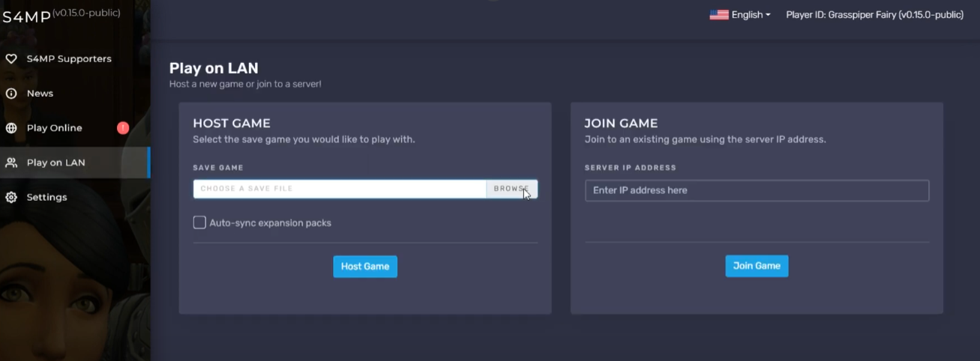This screenshot has width=980, height=361.
Task: Click the HOST GAME heading
Action: [232, 124]
